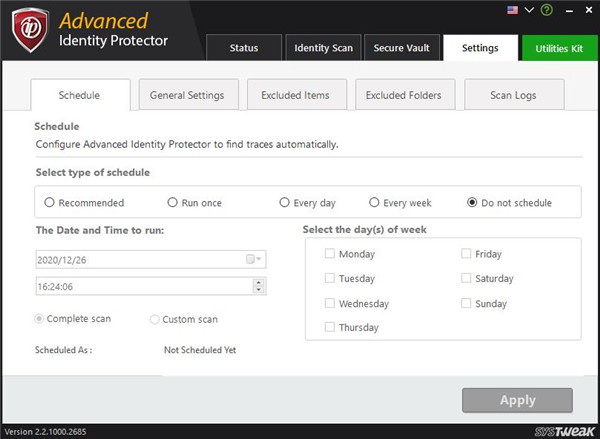Click the Systweak logo in footer
The image size is (600, 439).
pyautogui.click(x=565, y=432)
